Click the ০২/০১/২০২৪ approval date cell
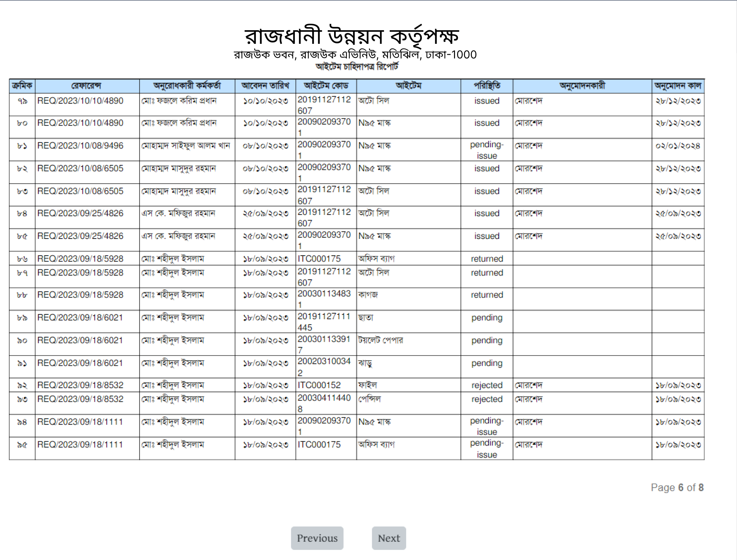The image size is (737, 560). 678,150
